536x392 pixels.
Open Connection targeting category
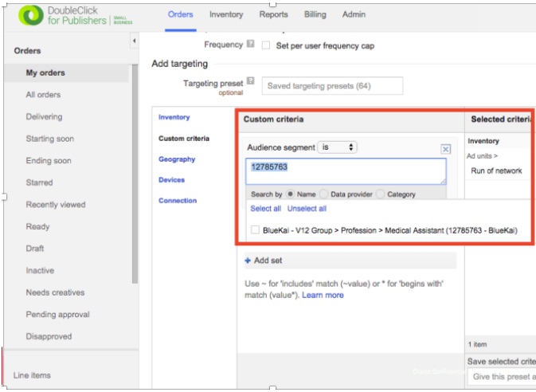coord(178,201)
